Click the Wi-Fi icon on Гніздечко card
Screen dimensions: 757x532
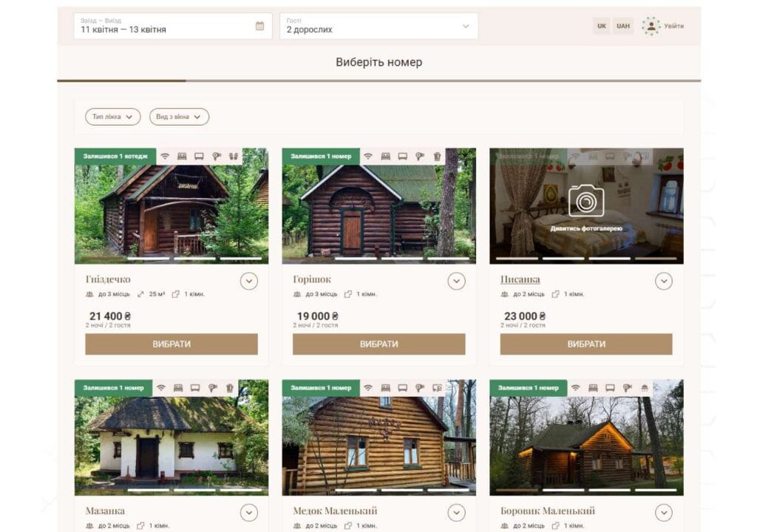click(x=165, y=156)
